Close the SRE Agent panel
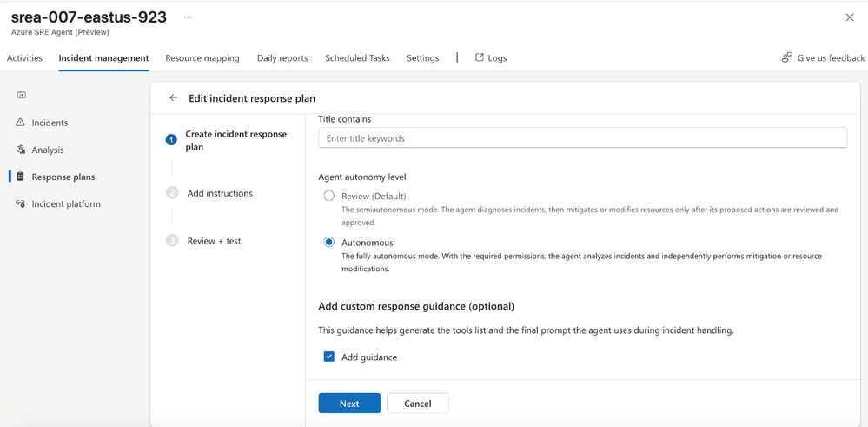 (x=850, y=17)
